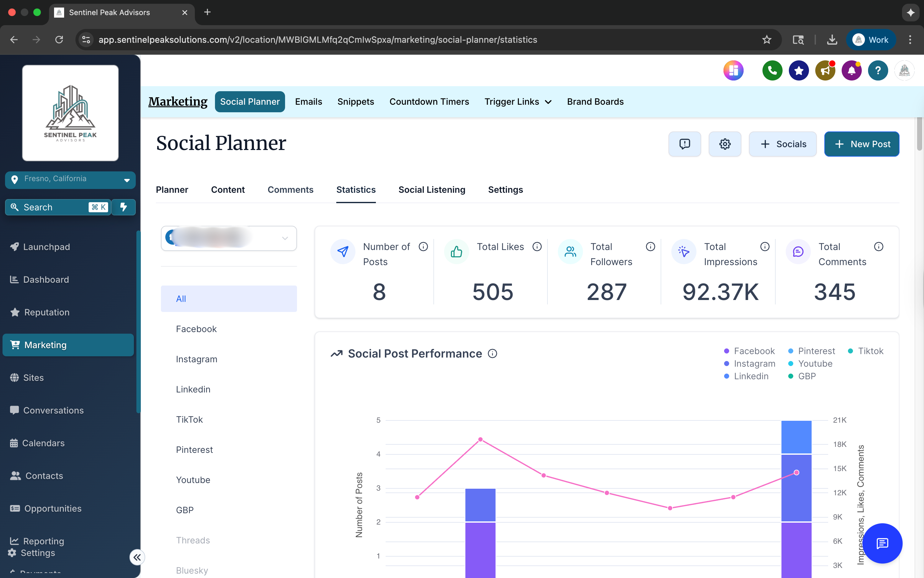Toggle Tiktok series in chart legend

coord(865,351)
